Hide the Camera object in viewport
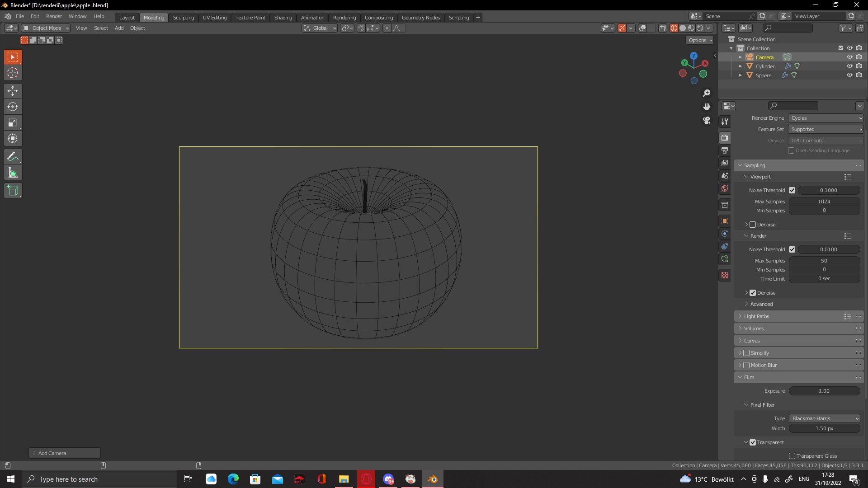The height and width of the screenshot is (488, 868). click(849, 57)
